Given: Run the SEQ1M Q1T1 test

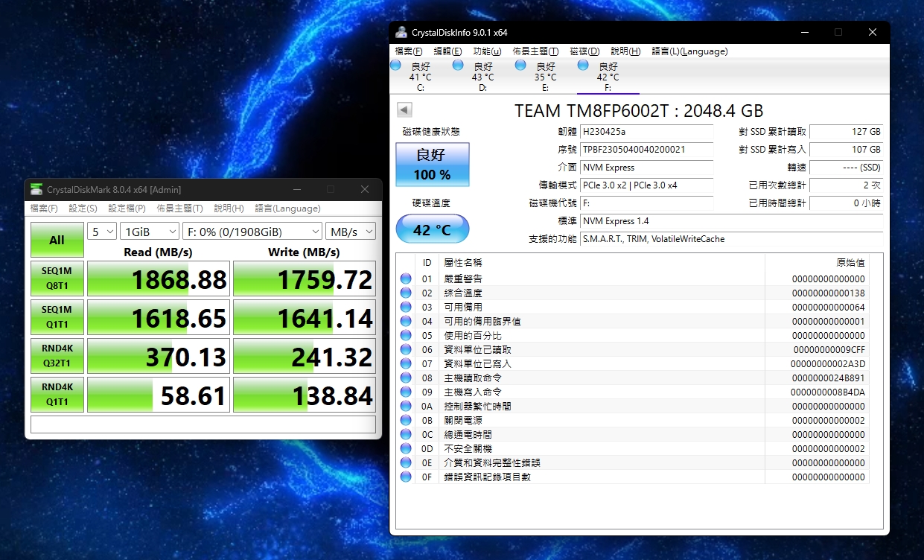Looking at the screenshot, I should tap(57, 318).
